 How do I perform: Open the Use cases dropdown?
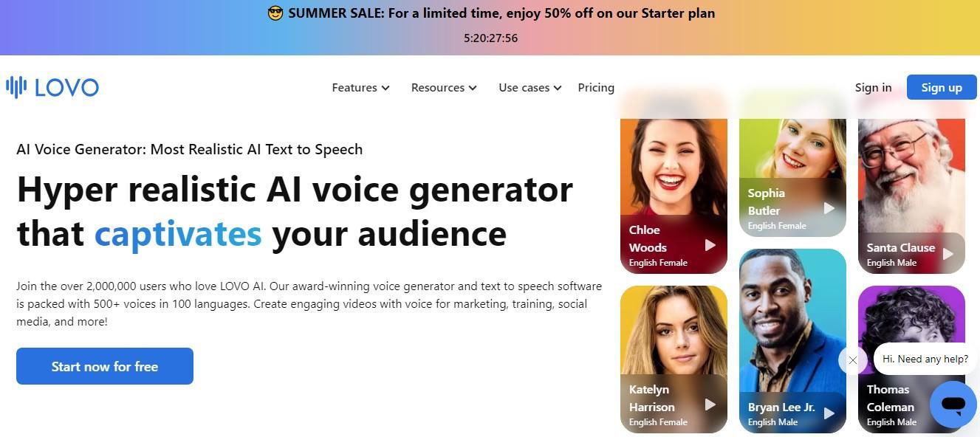(530, 88)
